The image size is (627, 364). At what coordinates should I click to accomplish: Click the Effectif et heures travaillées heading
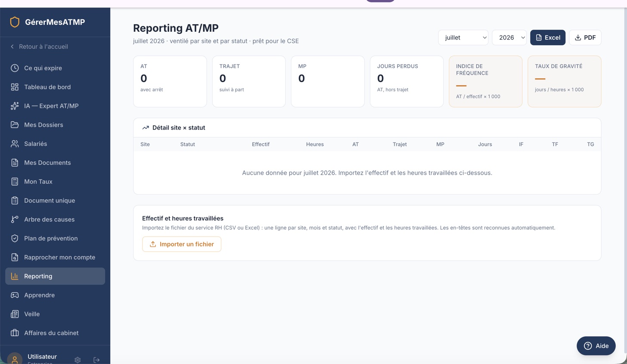pyautogui.click(x=183, y=219)
